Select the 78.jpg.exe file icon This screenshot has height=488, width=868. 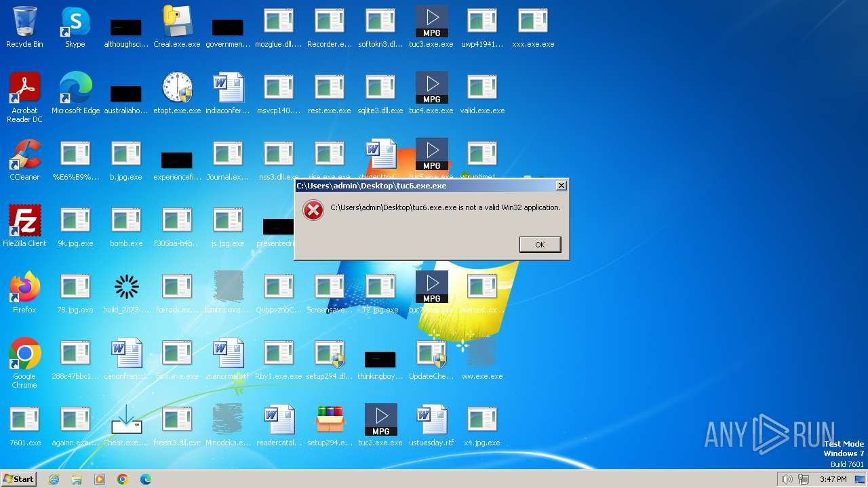75,287
